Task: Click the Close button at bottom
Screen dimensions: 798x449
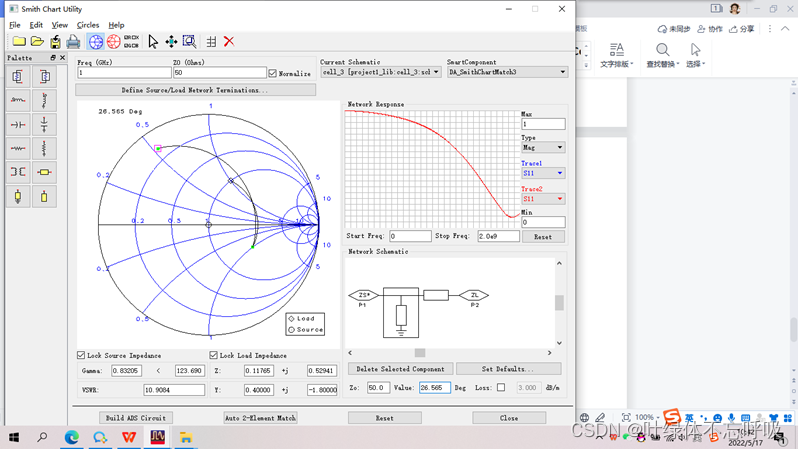Action: 509,418
